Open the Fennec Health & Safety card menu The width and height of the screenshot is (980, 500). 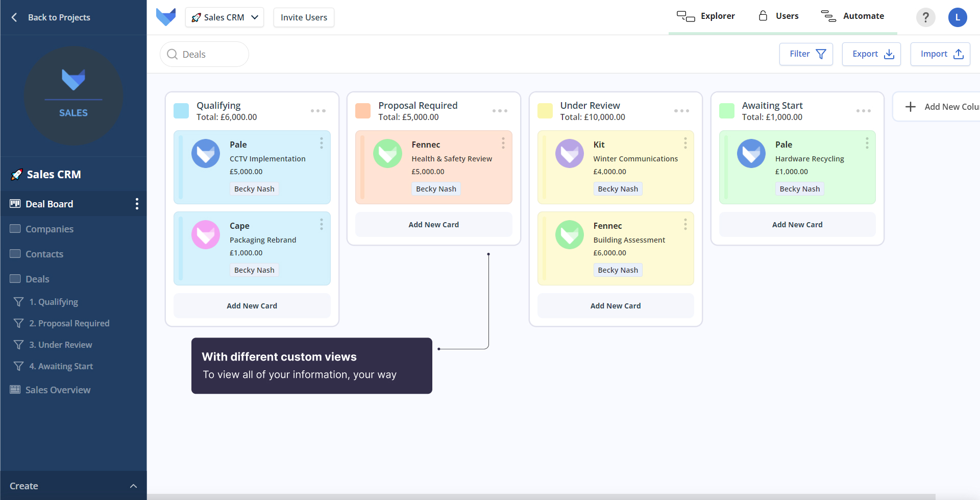pos(503,144)
